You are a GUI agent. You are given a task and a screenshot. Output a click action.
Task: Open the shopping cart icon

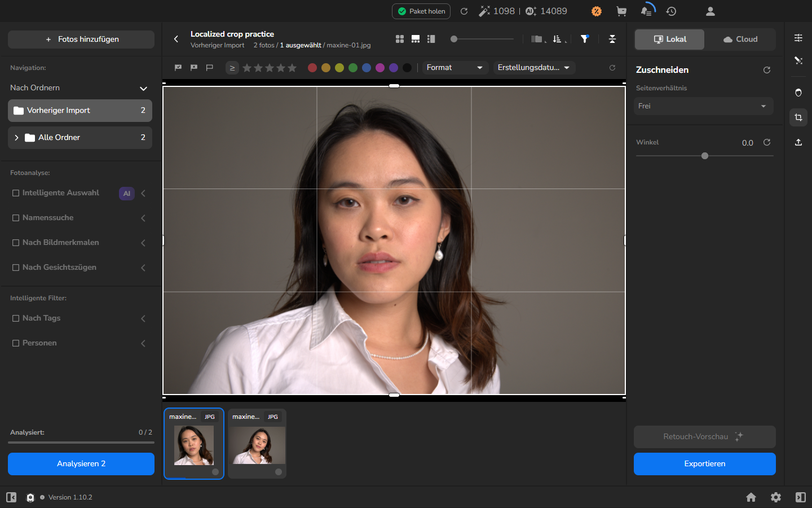click(621, 11)
